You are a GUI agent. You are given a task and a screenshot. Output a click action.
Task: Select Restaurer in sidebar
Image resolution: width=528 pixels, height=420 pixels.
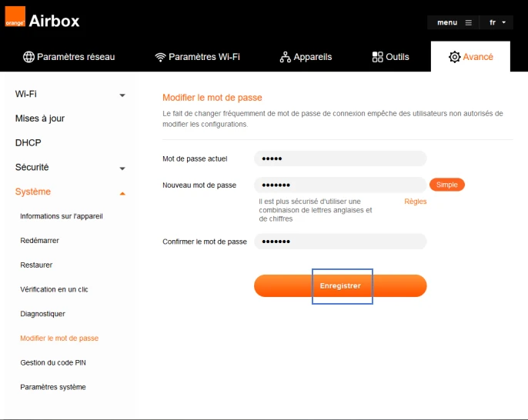36,265
